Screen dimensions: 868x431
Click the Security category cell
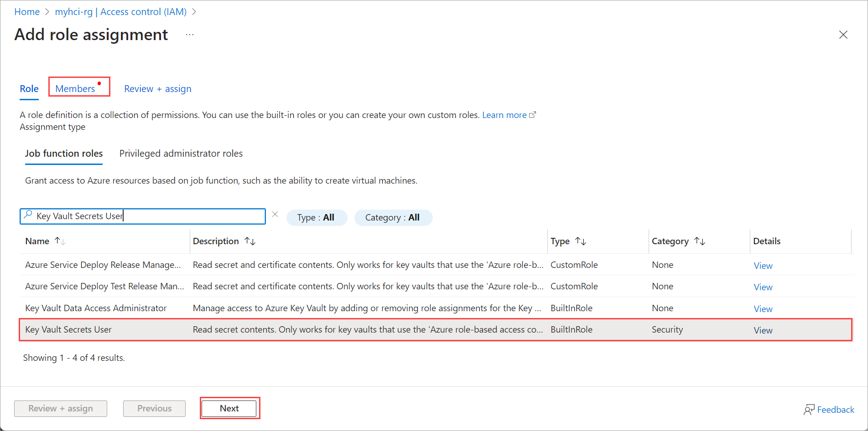667,329
